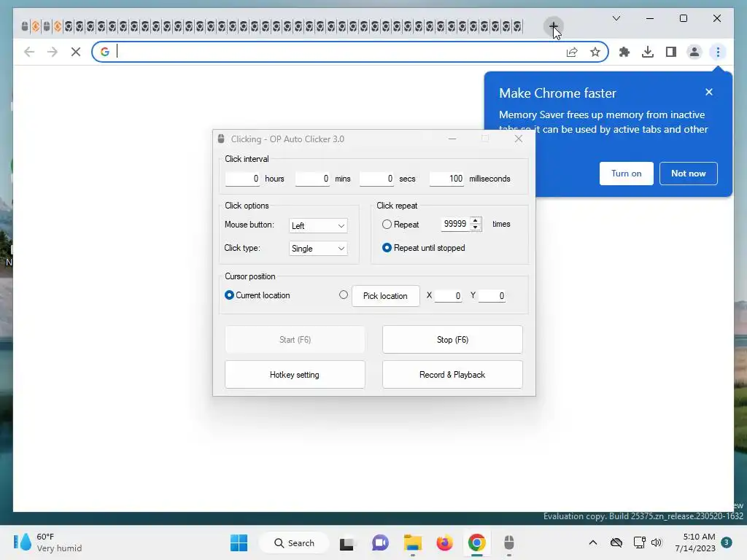The height and width of the screenshot is (560, 747).
Task: Select the Repeat times radio button
Action: [387, 225]
